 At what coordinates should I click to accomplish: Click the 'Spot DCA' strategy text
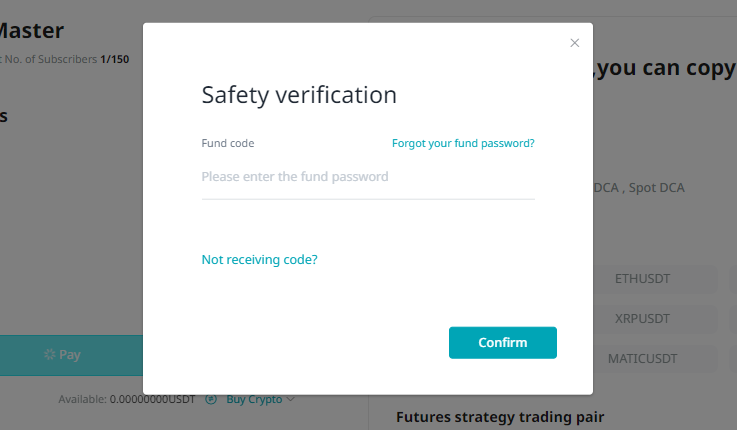point(657,188)
